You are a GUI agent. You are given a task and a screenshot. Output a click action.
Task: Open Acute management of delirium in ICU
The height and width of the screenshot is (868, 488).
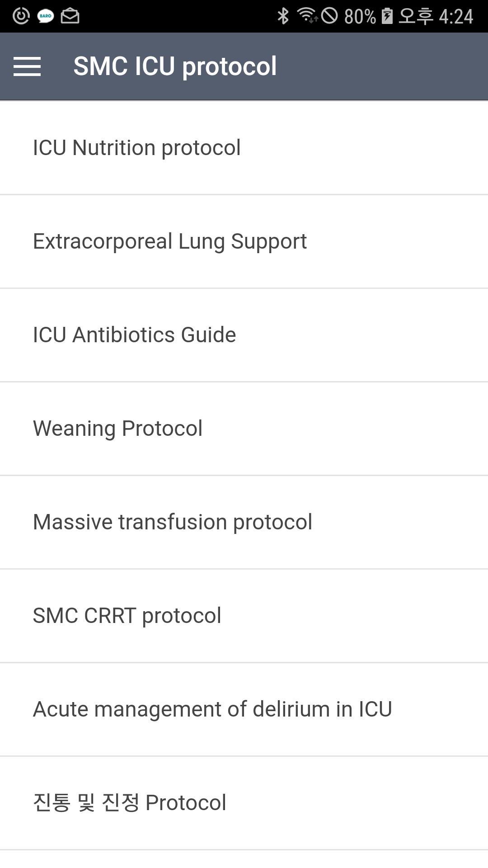point(244,710)
